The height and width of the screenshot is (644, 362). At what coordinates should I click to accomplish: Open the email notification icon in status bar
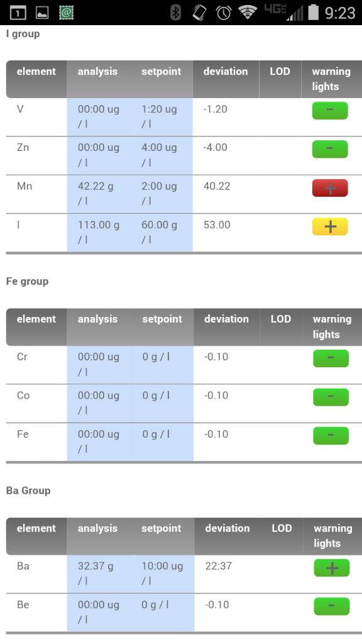[66, 13]
